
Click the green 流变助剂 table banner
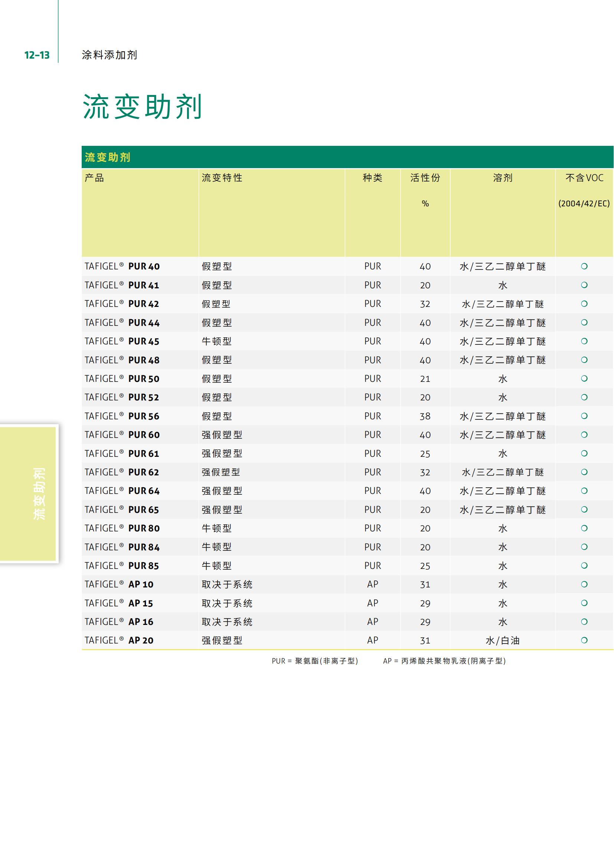347,157
